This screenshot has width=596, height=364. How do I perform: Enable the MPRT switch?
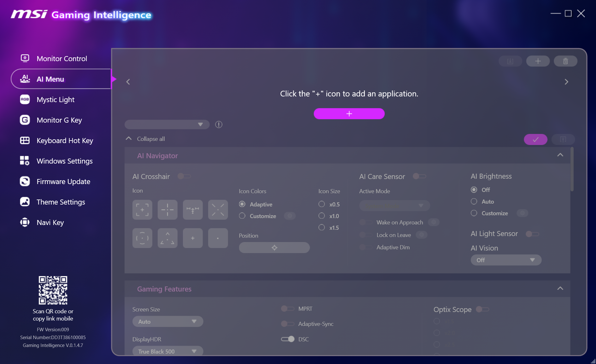tap(288, 309)
